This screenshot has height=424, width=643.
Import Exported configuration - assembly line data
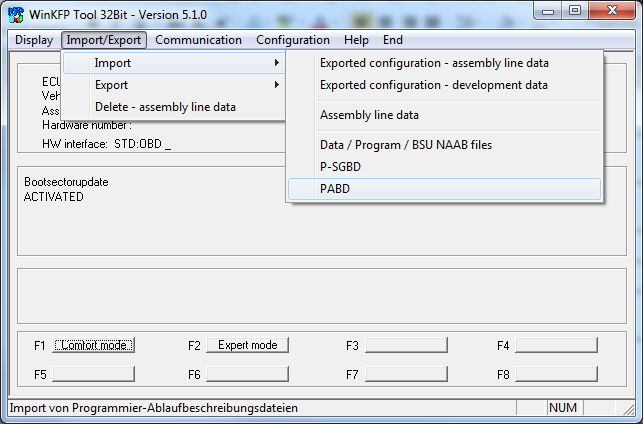pyautogui.click(x=434, y=63)
